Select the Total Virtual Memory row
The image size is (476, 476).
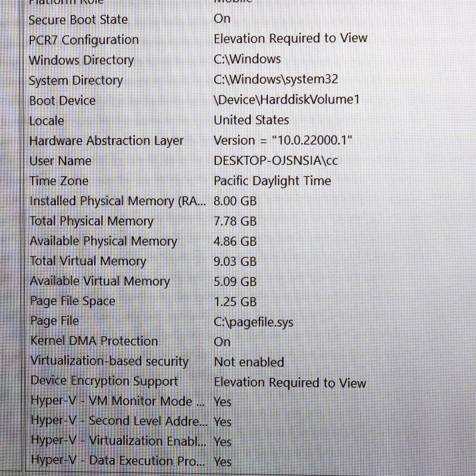tap(87, 261)
